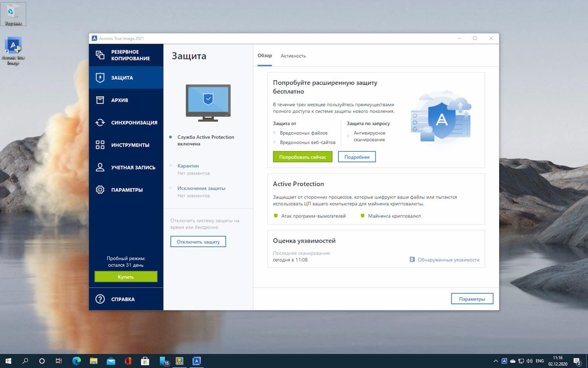Select Acronis True Image icon in system tray
The height and width of the screenshot is (368, 588).
[505, 361]
